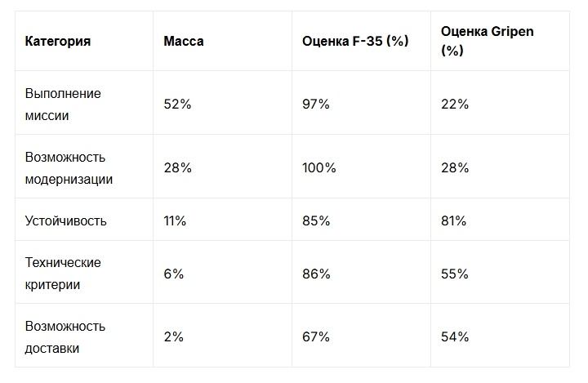588x383 pixels.
Task: Click the 97% F-35 score
Action: click(x=316, y=104)
